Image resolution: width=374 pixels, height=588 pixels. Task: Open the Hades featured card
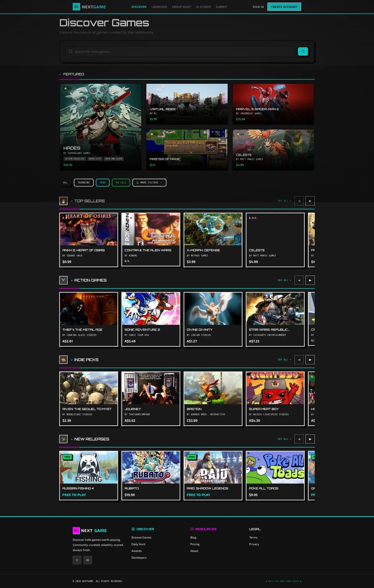(x=101, y=127)
